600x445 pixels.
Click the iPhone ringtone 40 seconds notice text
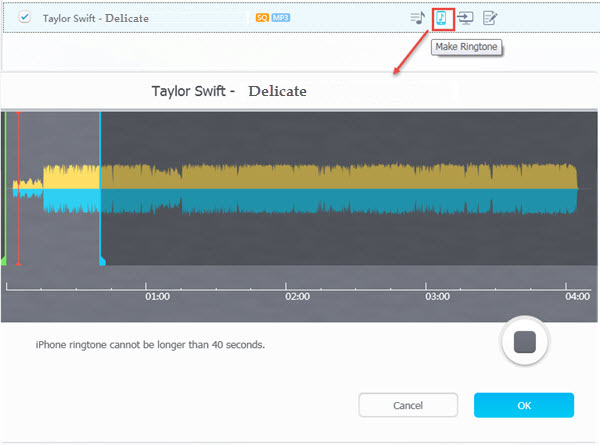(x=150, y=344)
